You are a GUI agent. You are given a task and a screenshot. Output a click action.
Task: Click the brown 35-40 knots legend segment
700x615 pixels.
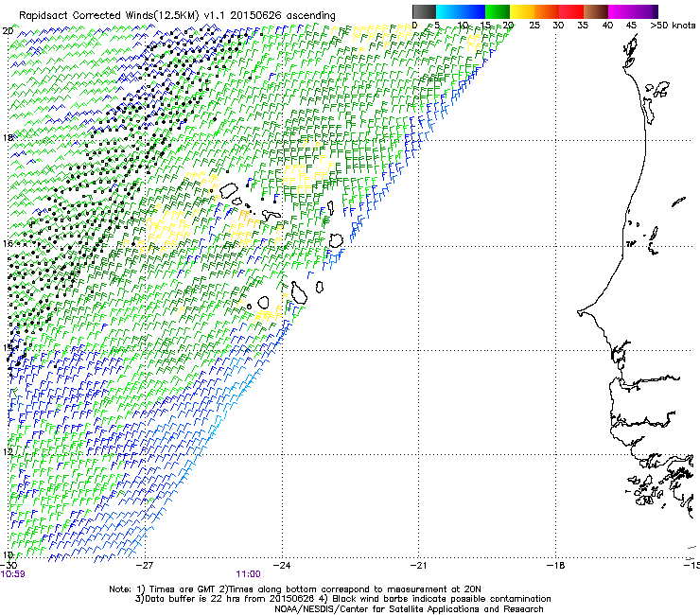click(596, 11)
